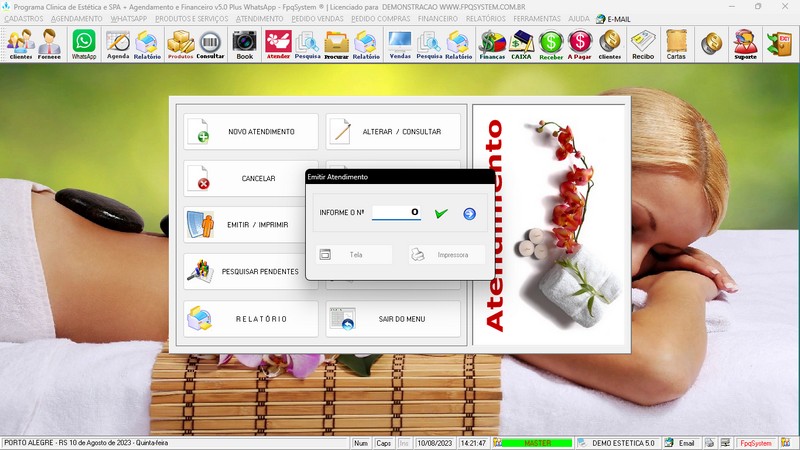Click the blue arrow next button
800x450 pixels.
469,214
